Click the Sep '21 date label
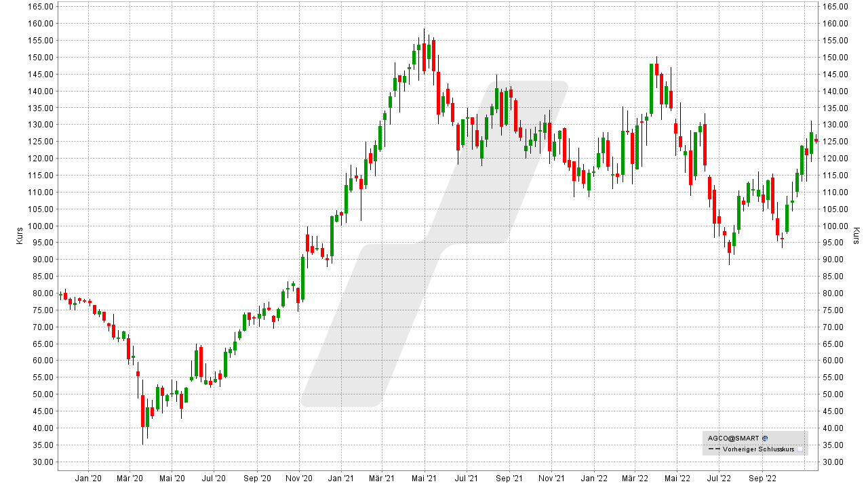This screenshot has height=488, width=868. point(509,478)
